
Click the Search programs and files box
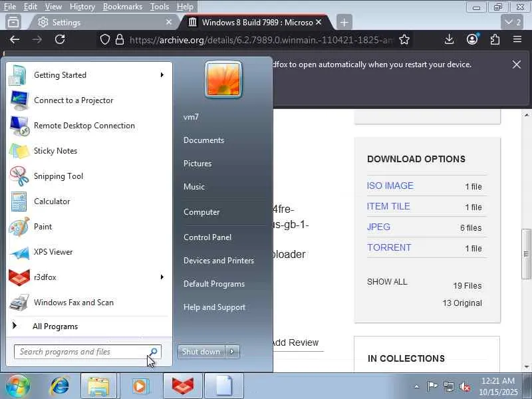click(88, 352)
